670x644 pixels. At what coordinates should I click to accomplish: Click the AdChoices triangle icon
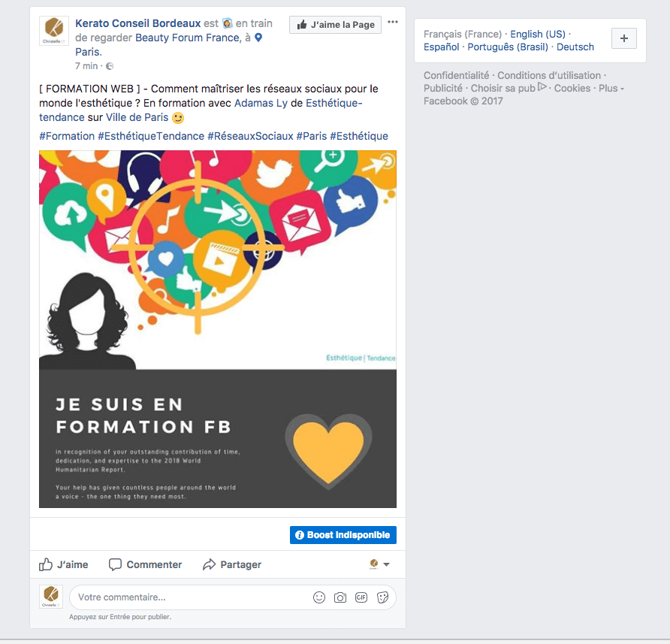[x=542, y=87]
